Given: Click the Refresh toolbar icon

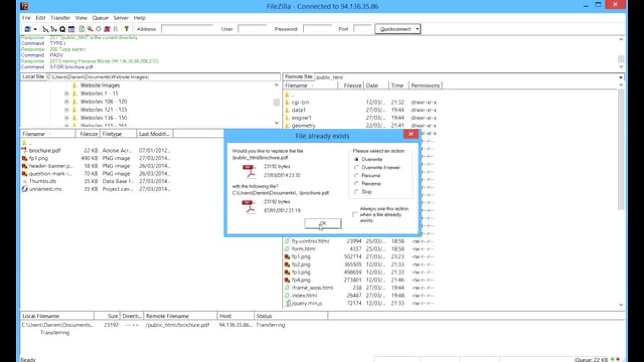Looking at the screenshot, I should click(x=82, y=29).
